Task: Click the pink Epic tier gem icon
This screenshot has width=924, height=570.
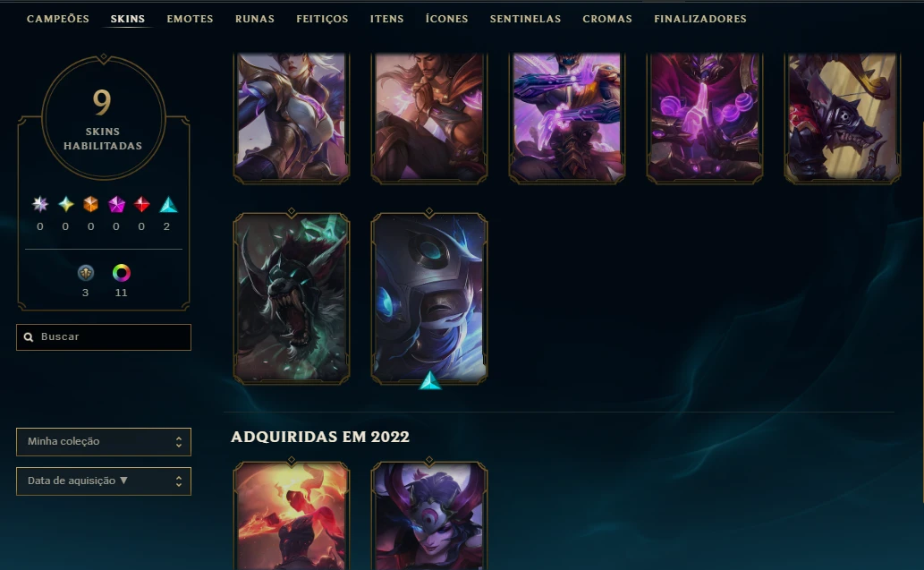Action: click(x=116, y=205)
